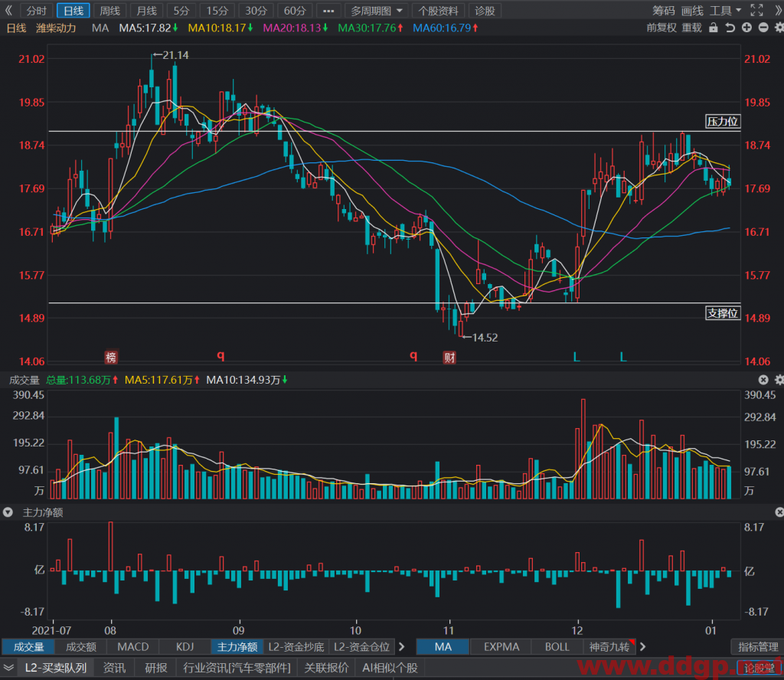Open the 多周期图 dropdown
The width and height of the screenshot is (784, 680).
click(376, 11)
